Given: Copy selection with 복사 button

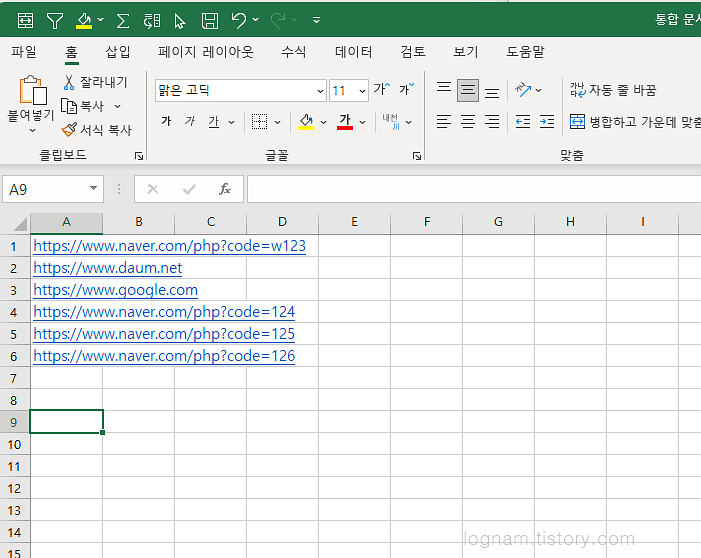Looking at the screenshot, I should click(x=83, y=106).
